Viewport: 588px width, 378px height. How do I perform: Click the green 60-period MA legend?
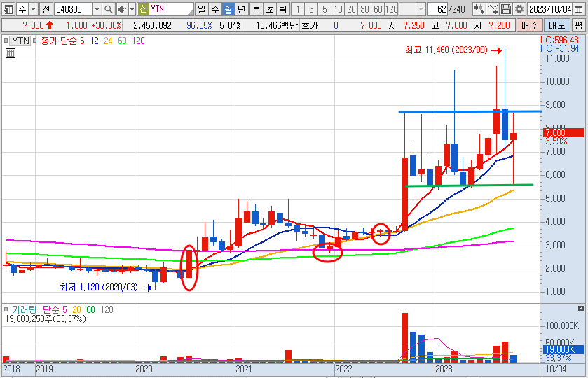pos(122,41)
